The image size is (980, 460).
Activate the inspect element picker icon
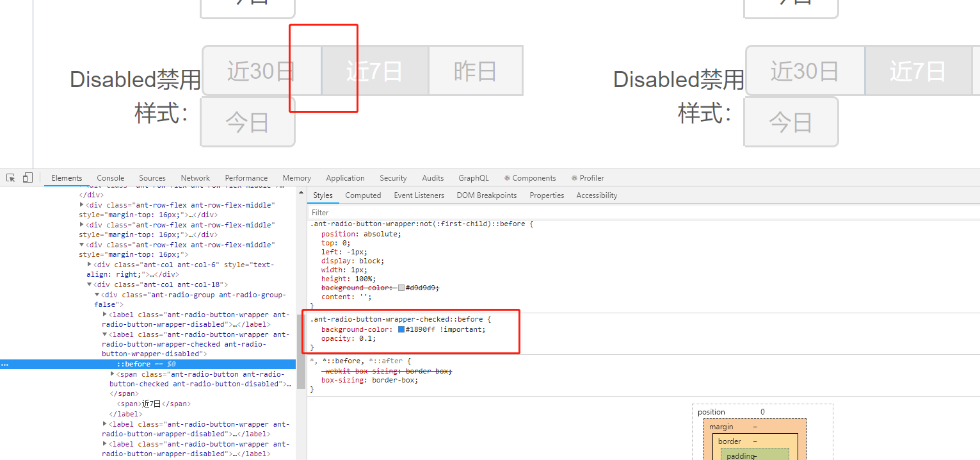coord(11,177)
